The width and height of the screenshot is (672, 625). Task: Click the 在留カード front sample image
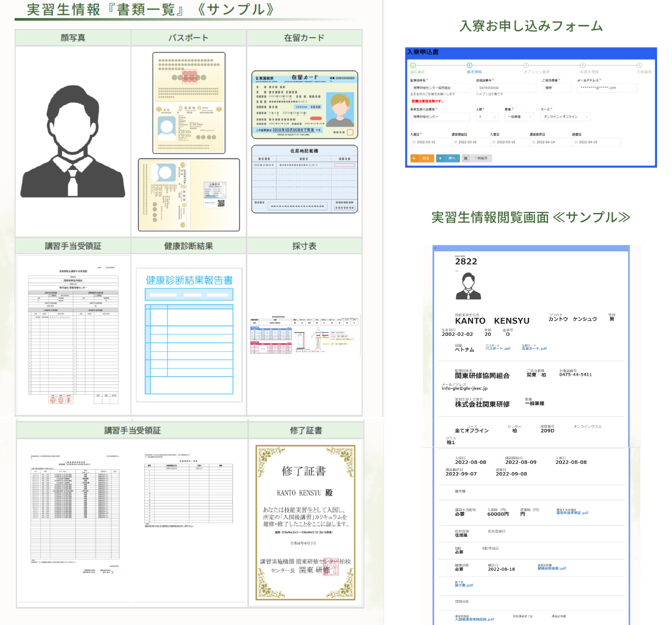coord(304,105)
